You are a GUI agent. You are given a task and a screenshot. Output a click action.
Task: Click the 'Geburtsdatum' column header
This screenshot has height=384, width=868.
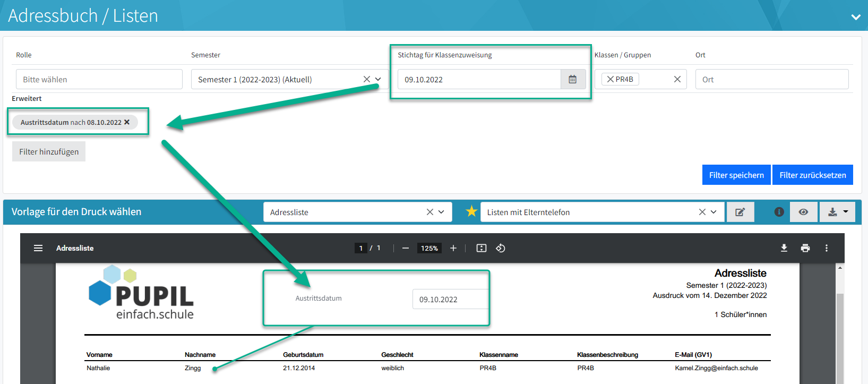coord(303,355)
